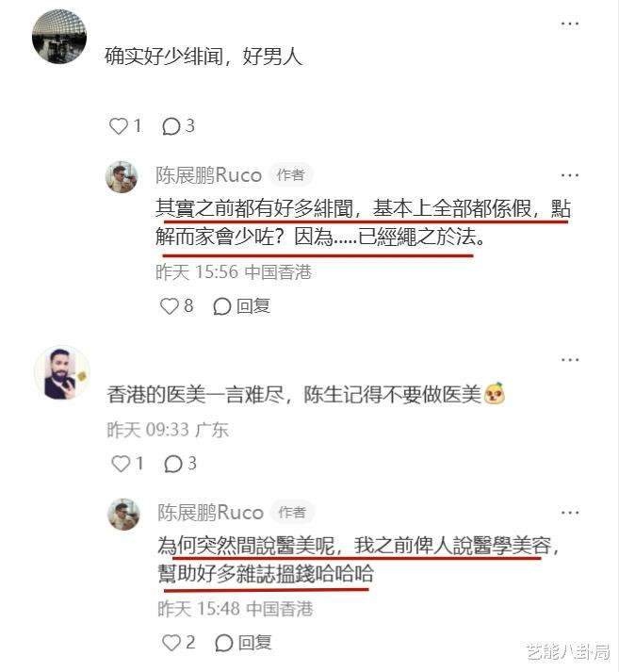The height and width of the screenshot is (672, 619).
Task: Click the 作者 badge in the second Ruco reply
Action: [x=293, y=512]
